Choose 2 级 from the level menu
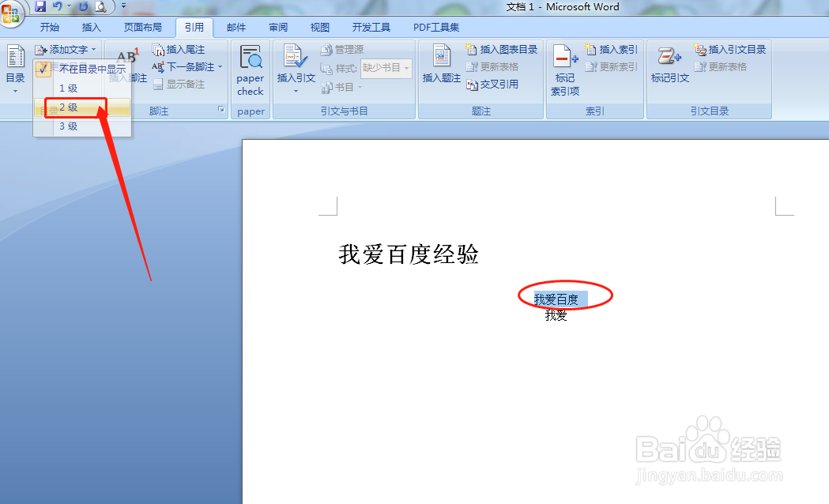This screenshot has width=829, height=504. click(82, 107)
